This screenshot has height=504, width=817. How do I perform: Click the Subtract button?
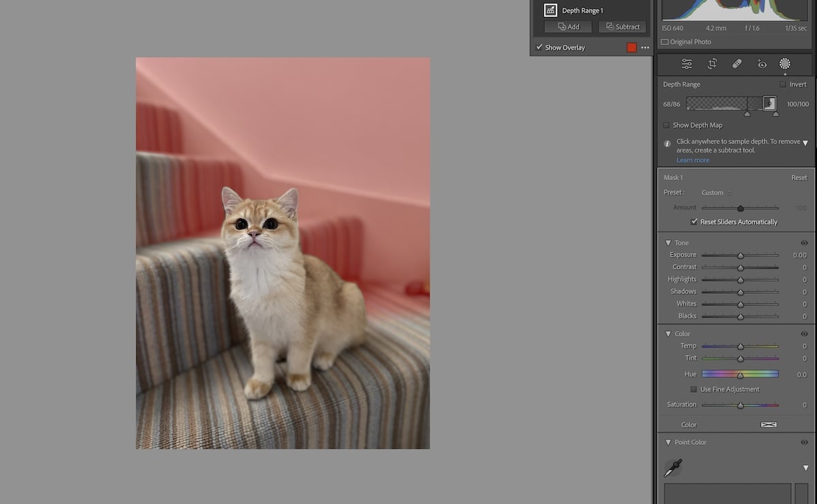pyautogui.click(x=622, y=27)
